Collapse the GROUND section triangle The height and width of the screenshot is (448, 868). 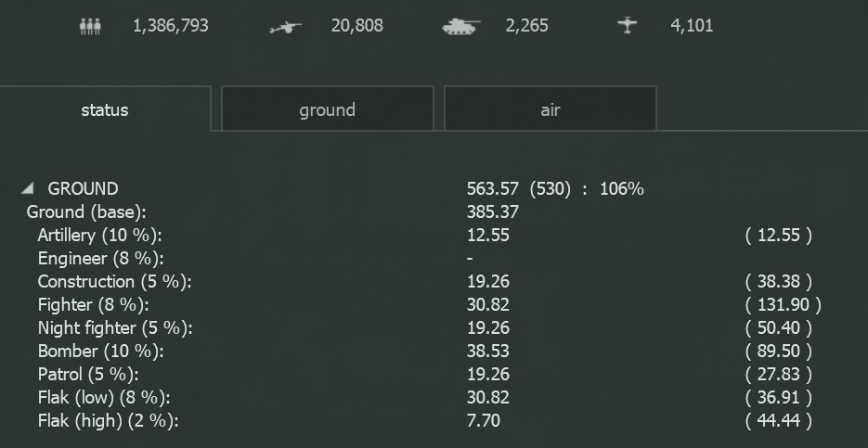coord(28,188)
